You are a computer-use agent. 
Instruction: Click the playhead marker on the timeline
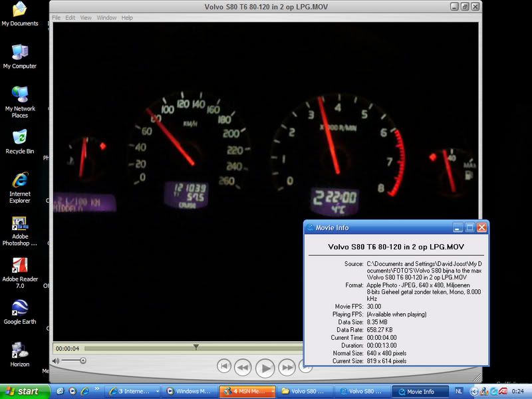196,347
